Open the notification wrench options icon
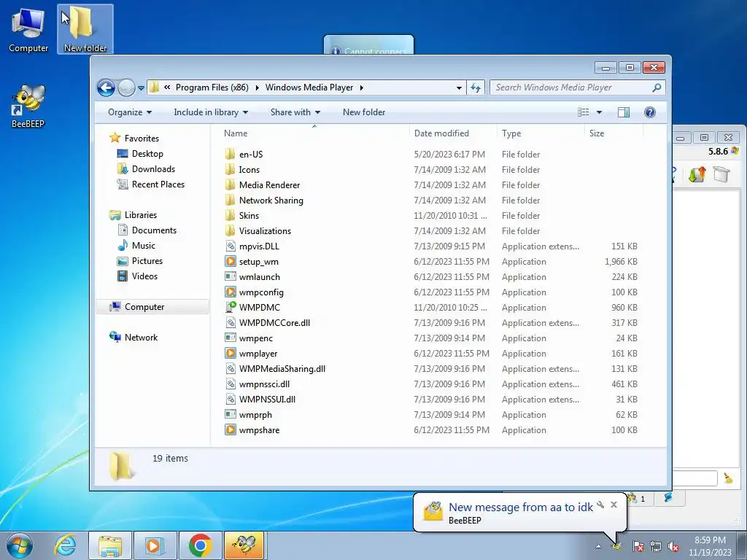This screenshot has width=747, height=560. 600,505
